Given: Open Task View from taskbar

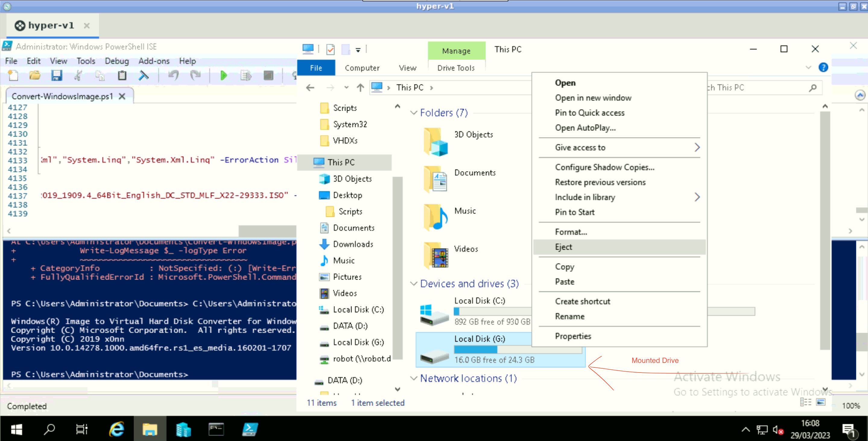Looking at the screenshot, I should (81, 429).
